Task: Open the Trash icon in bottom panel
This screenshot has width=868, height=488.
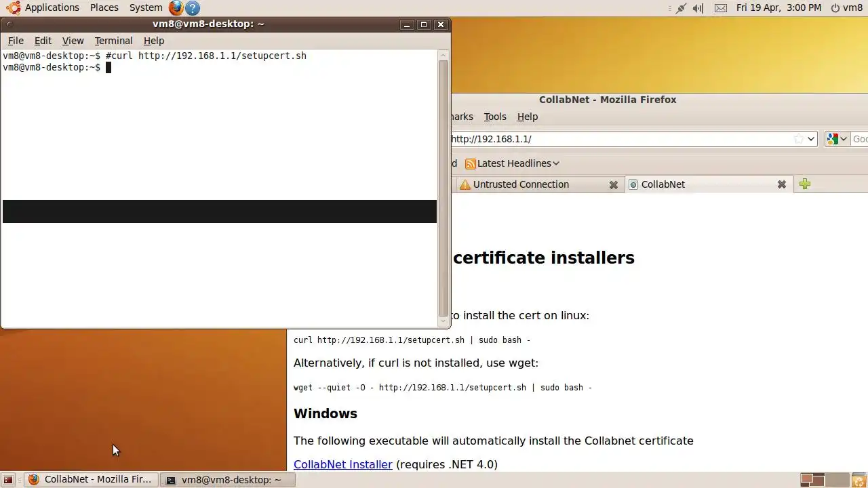Action: pos(859,480)
